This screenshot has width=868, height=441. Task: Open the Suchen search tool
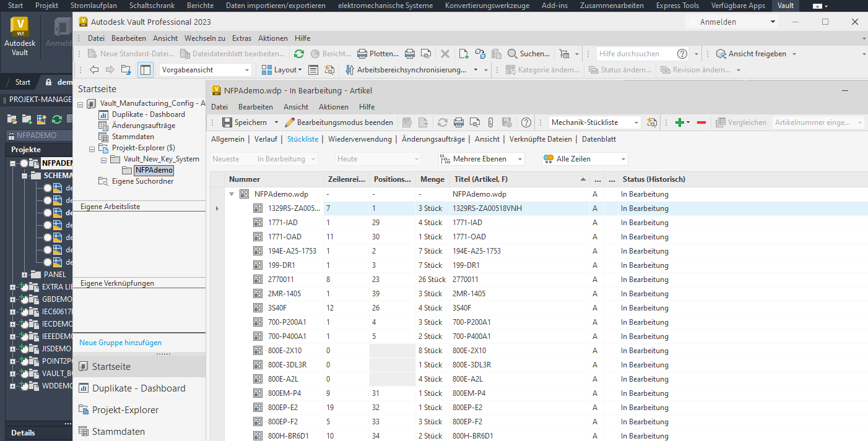pos(528,54)
